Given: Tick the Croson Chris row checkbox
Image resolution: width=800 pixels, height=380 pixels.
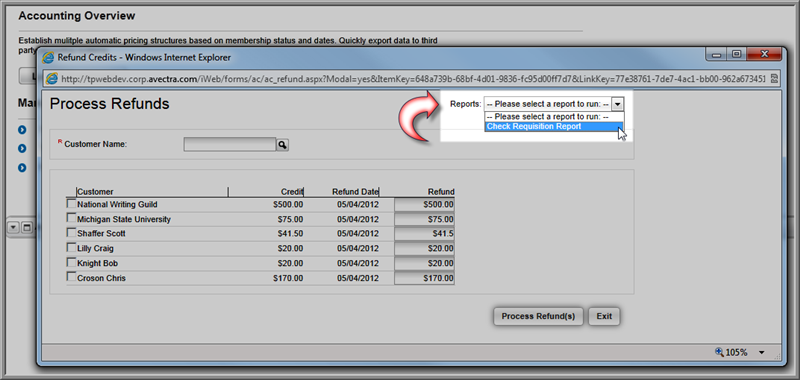Looking at the screenshot, I should pyautogui.click(x=71, y=277).
